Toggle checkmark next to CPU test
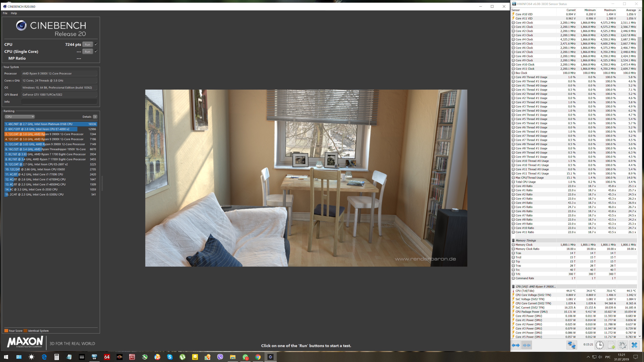The width and height of the screenshot is (644, 362). (x=96, y=44)
